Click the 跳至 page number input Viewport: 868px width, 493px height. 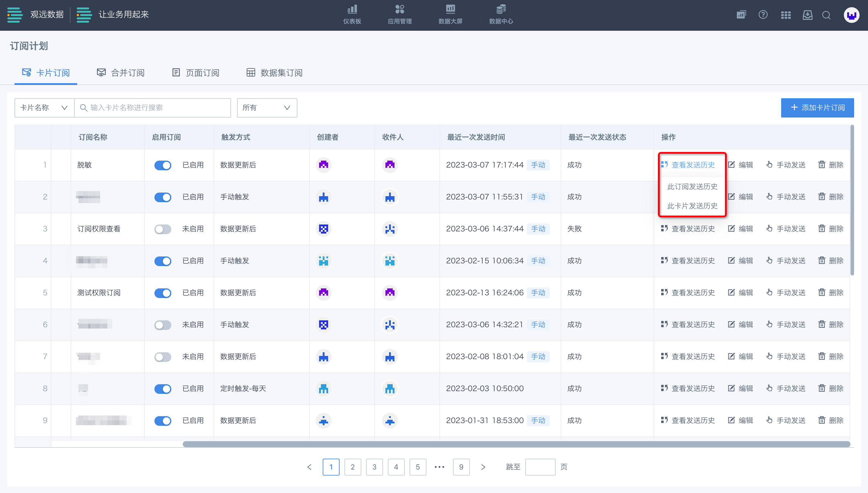click(x=540, y=467)
